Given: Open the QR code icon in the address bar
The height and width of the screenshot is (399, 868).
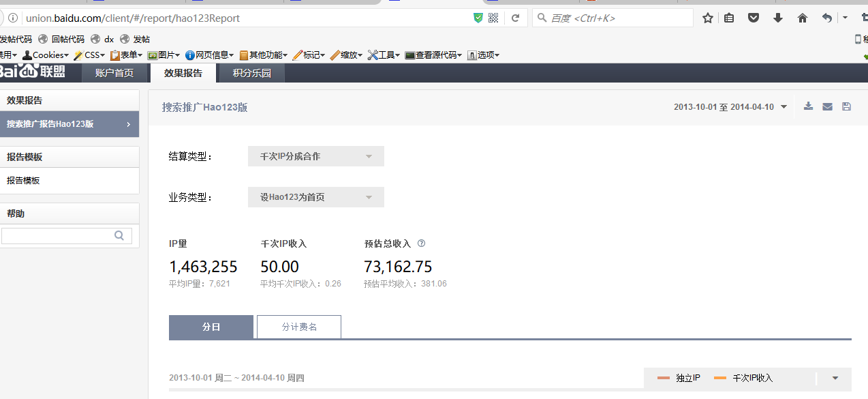Looking at the screenshot, I should coord(493,18).
